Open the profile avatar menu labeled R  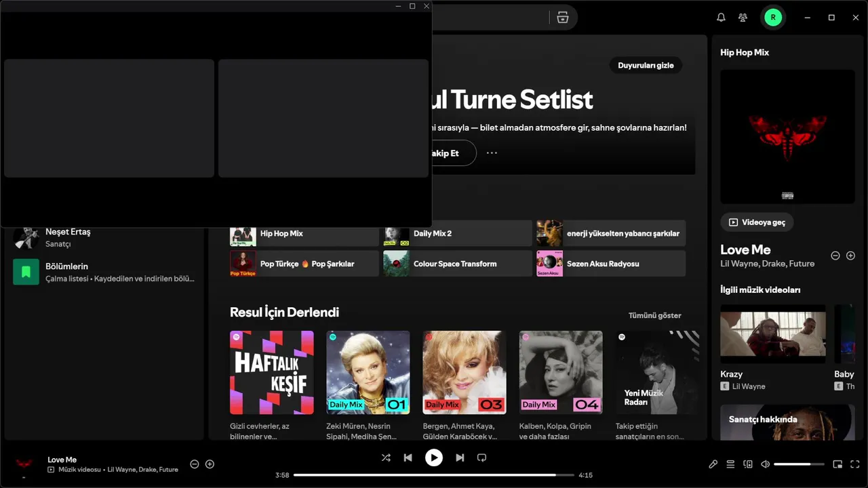(x=773, y=18)
